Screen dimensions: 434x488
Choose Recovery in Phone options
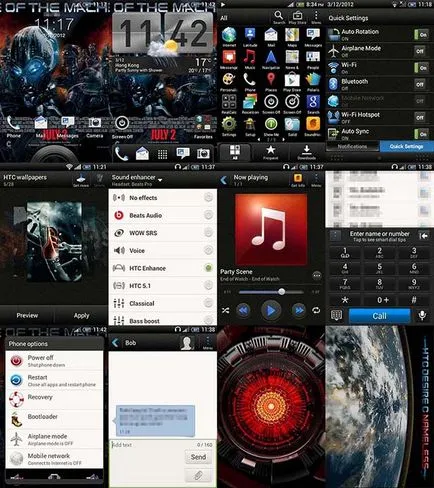tap(54, 399)
